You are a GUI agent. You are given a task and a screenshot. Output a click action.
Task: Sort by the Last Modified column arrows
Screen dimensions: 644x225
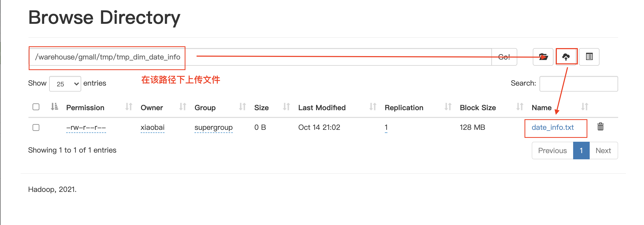pyautogui.click(x=373, y=107)
